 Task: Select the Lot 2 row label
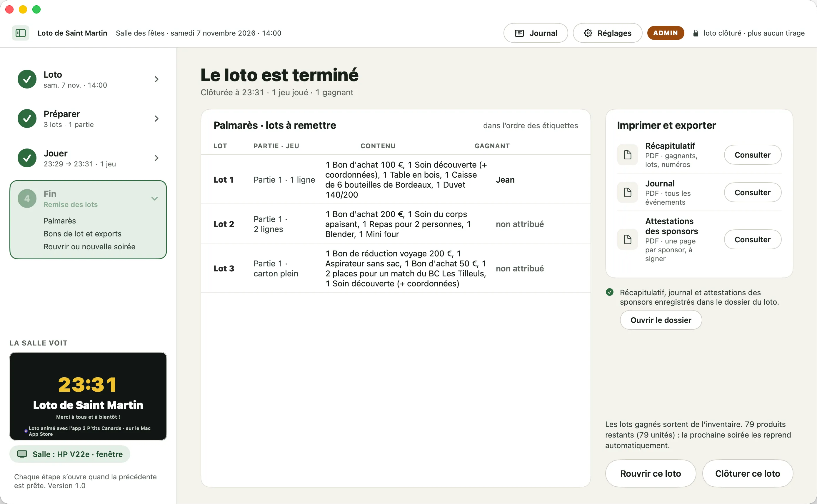224,224
